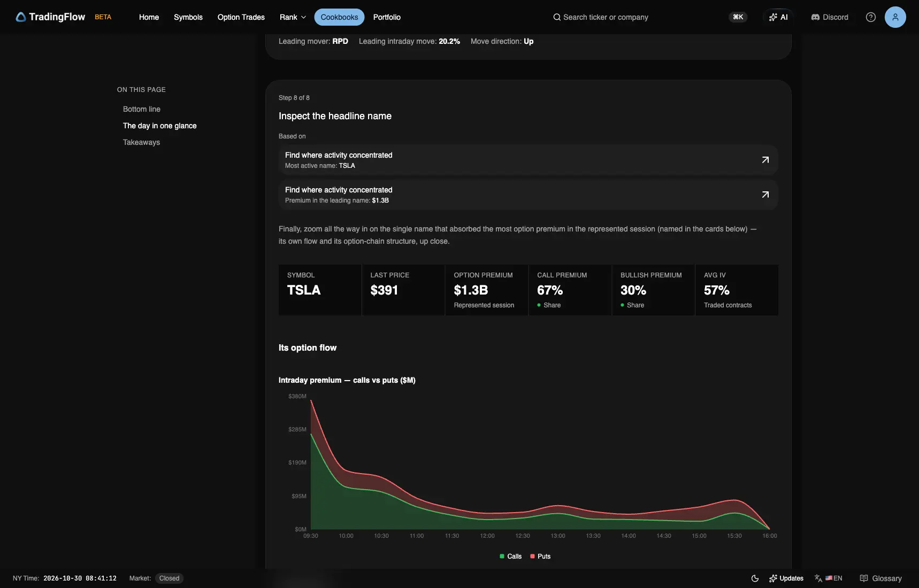Toggle dark mode moon icon
919x588 pixels.
coord(755,578)
